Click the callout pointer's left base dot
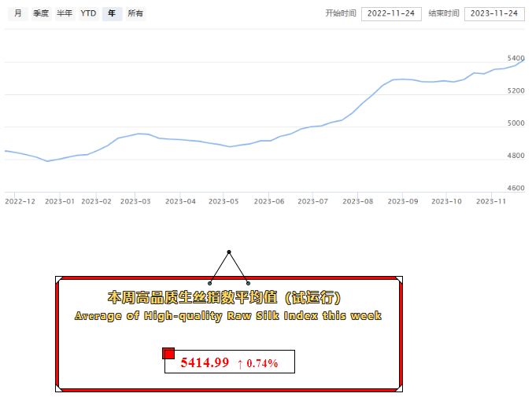 point(209,283)
